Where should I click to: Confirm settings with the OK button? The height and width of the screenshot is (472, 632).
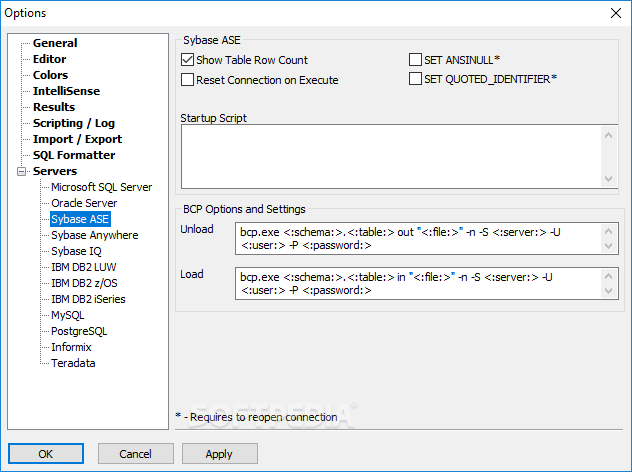click(x=46, y=454)
